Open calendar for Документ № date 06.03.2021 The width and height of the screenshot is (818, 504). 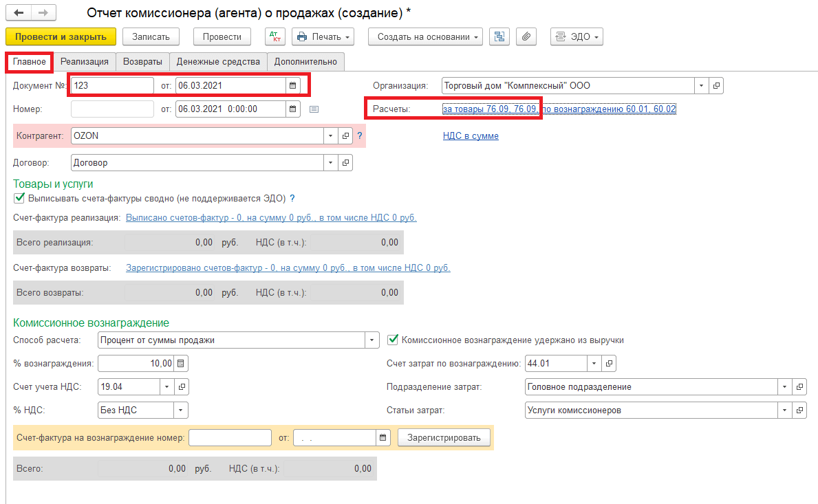point(292,85)
